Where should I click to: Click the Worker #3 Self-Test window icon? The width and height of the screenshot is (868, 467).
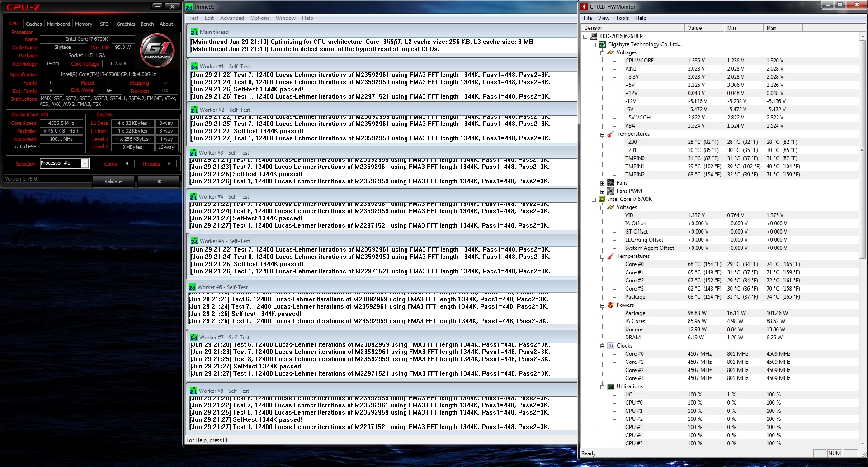[193, 153]
